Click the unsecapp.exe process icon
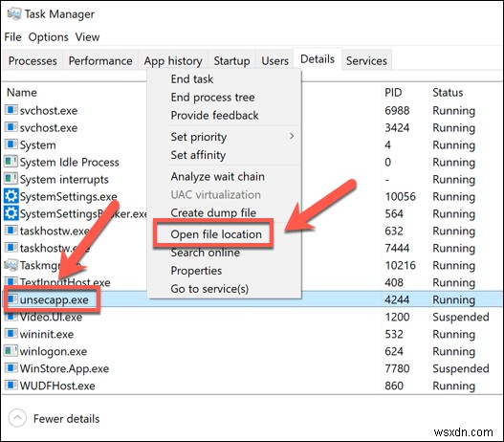 (x=12, y=299)
